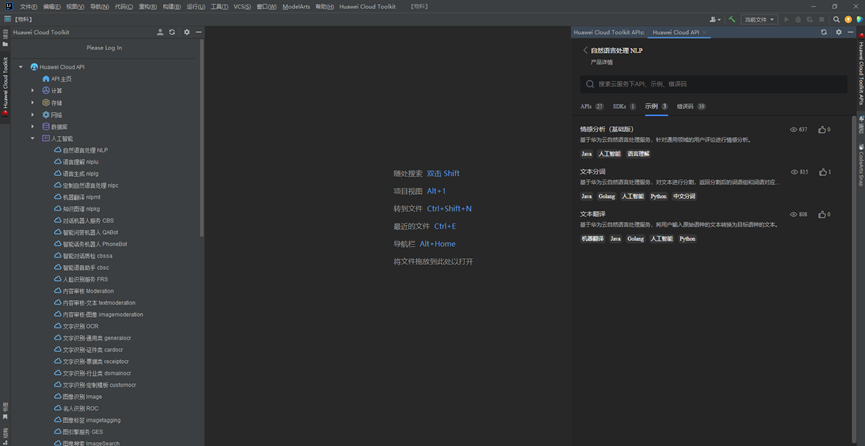Expand the 存储 tree node
This screenshot has height=446, width=865.
[33, 103]
